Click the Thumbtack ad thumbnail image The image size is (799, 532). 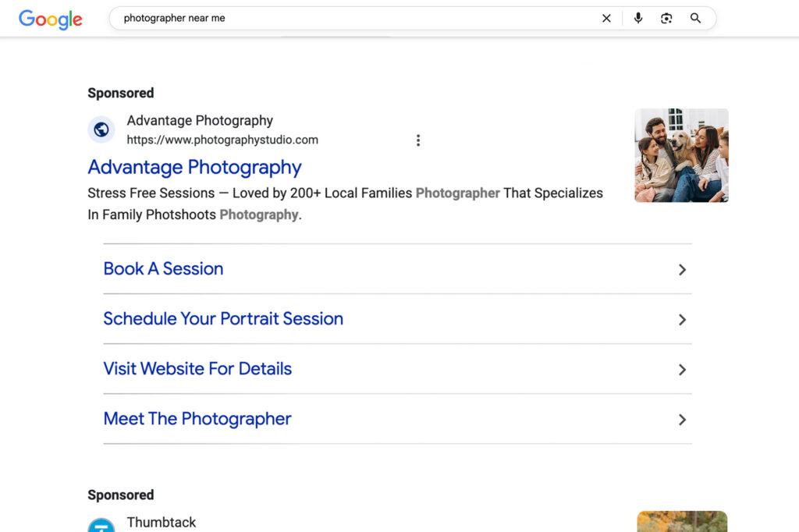(682, 522)
